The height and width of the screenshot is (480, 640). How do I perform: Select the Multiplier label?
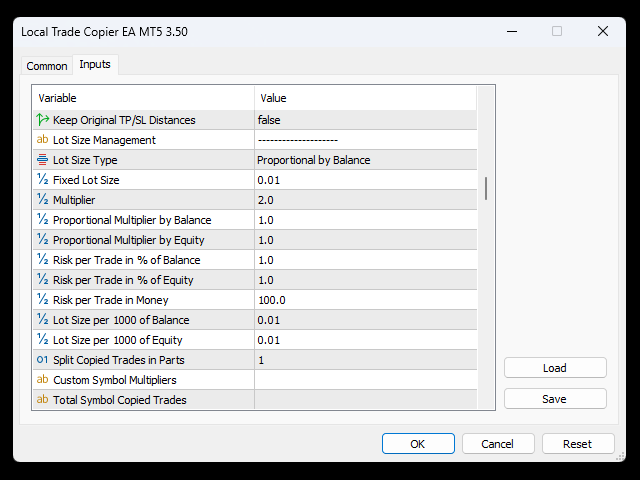(74, 200)
